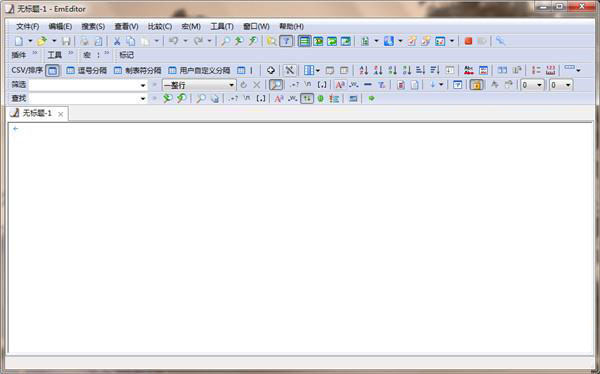
Task: Close the 无标题-1 tab with its X
Action: [x=60, y=114]
